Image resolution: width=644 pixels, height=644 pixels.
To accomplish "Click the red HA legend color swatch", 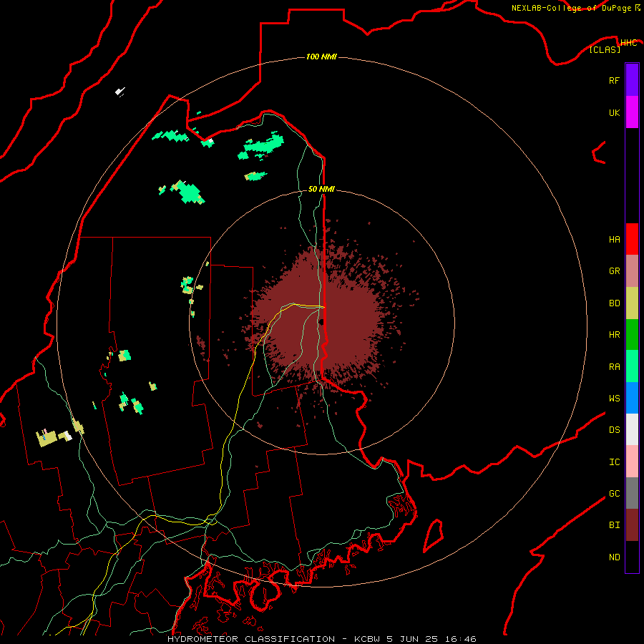I will [x=632, y=239].
